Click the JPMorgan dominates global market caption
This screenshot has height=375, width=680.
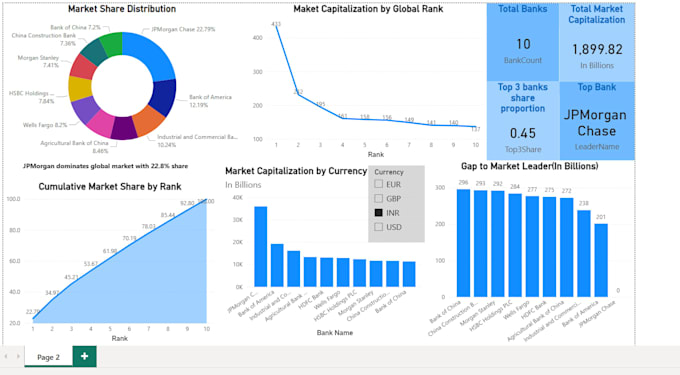point(105,166)
